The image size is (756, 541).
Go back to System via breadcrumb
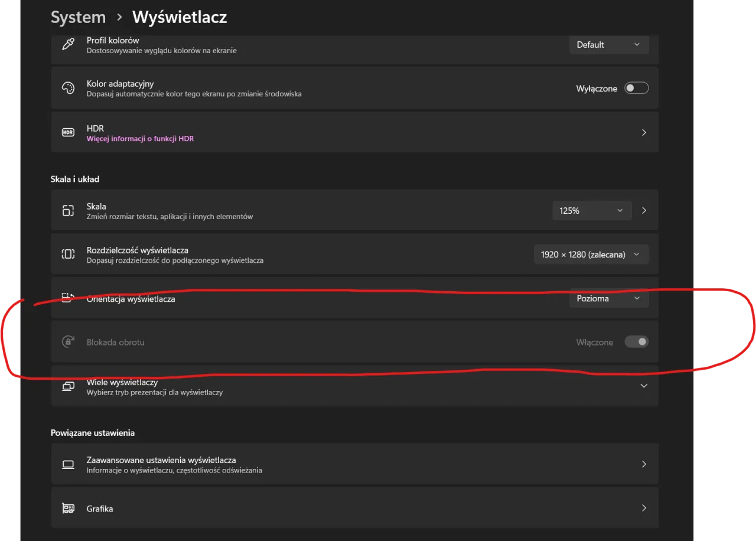tap(78, 17)
